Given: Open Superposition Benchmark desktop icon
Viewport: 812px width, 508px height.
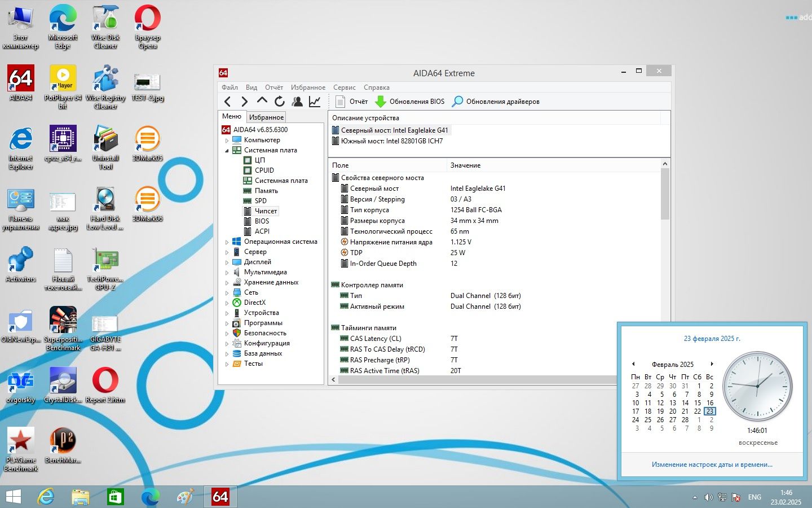Looking at the screenshot, I should [x=63, y=329].
